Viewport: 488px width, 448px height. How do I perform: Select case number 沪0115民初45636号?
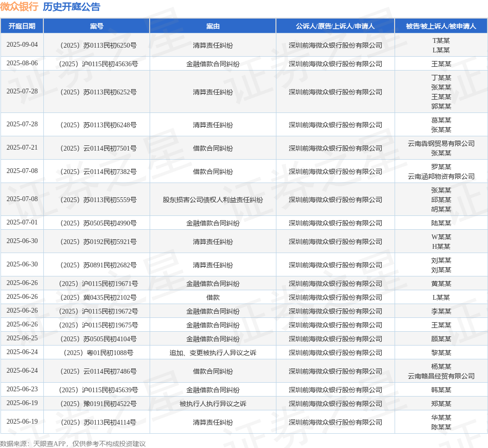[x=98, y=64]
